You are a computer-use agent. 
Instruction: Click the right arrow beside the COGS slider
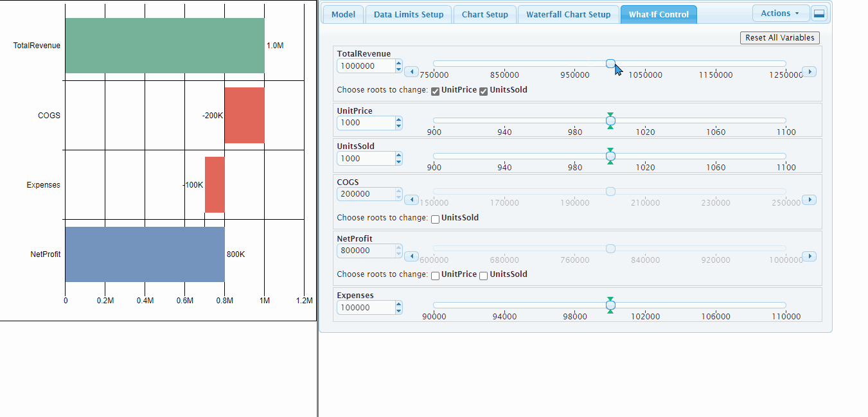click(x=810, y=200)
